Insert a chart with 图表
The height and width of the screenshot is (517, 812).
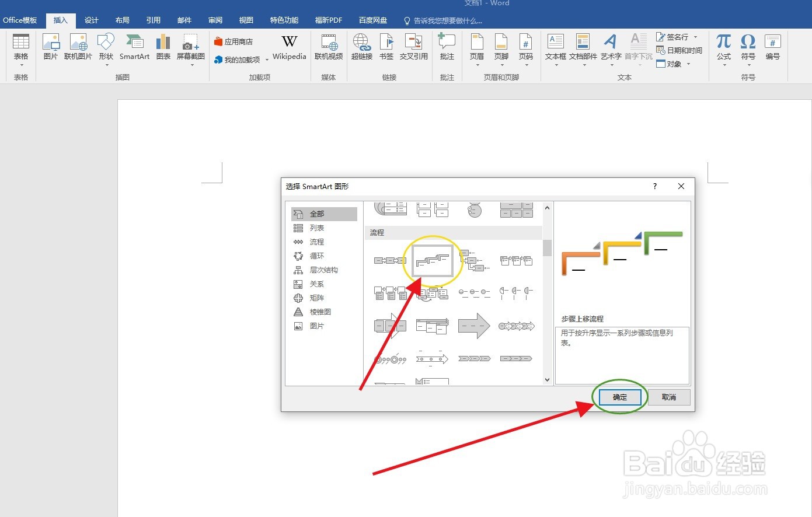tap(163, 47)
